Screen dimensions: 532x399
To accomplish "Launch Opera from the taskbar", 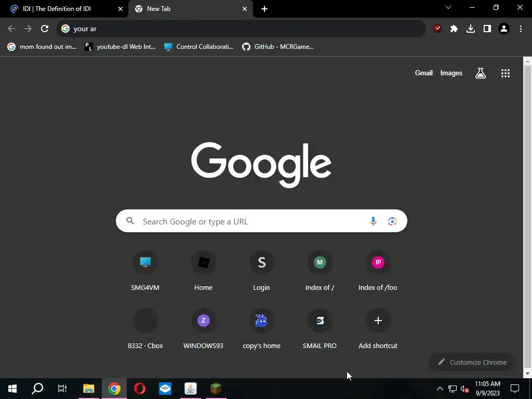I will pos(140,389).
